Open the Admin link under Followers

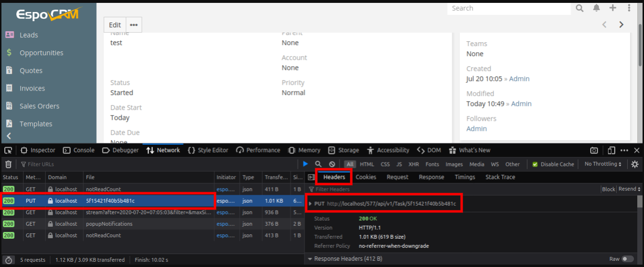(x=477, y=128)
